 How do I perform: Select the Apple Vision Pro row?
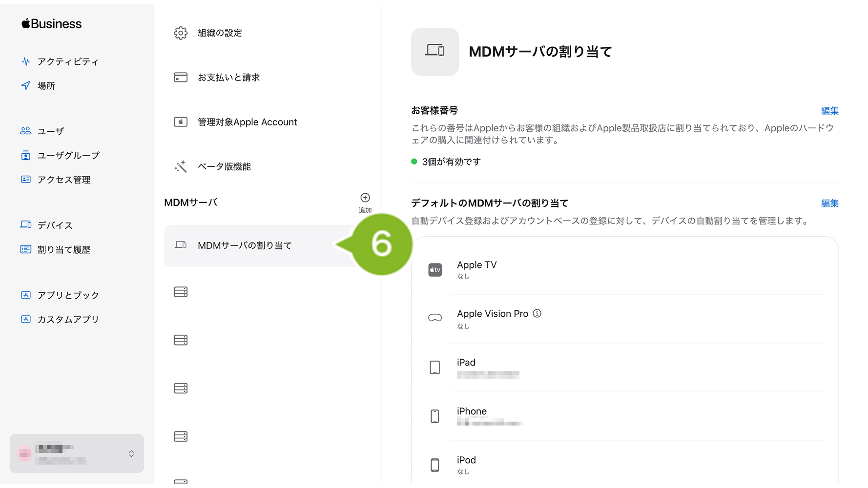[x=625, y=319]
